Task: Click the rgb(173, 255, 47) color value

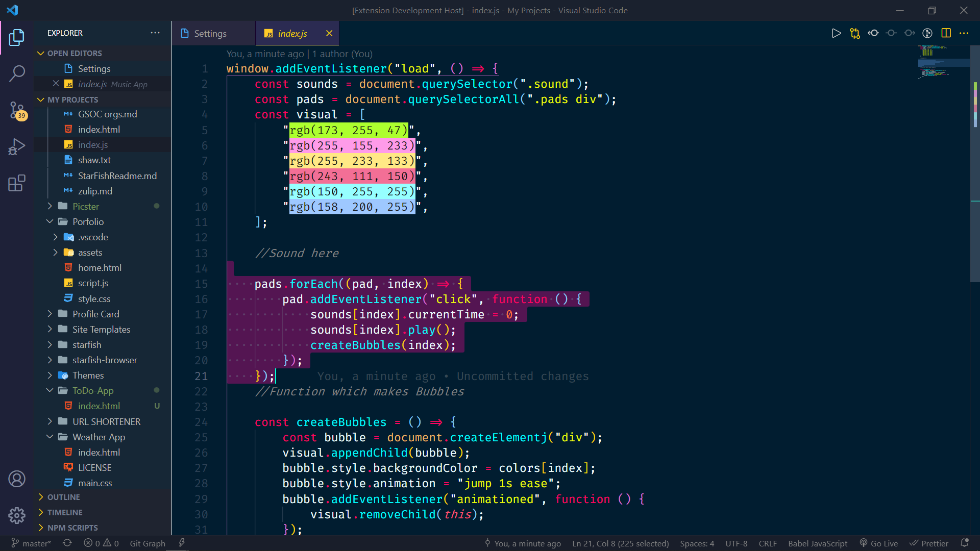Action: point(349,130)
